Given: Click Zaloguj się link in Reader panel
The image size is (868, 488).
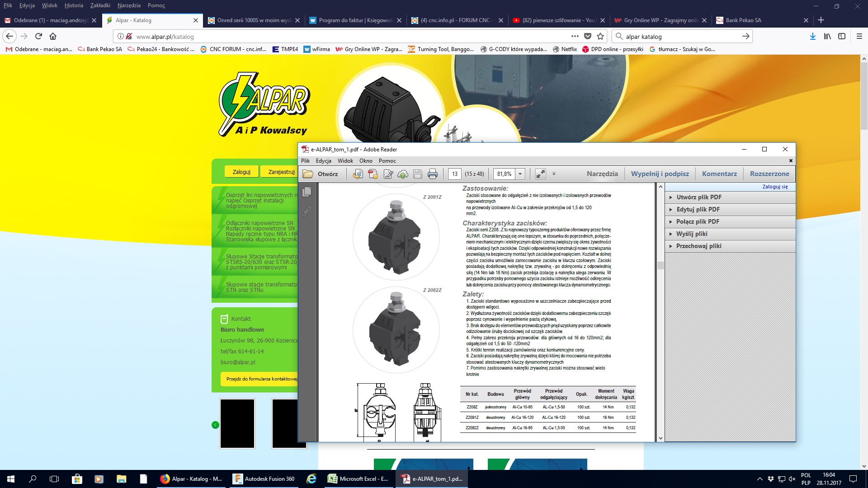Looking at the screenshot, I should coord(775,187).
